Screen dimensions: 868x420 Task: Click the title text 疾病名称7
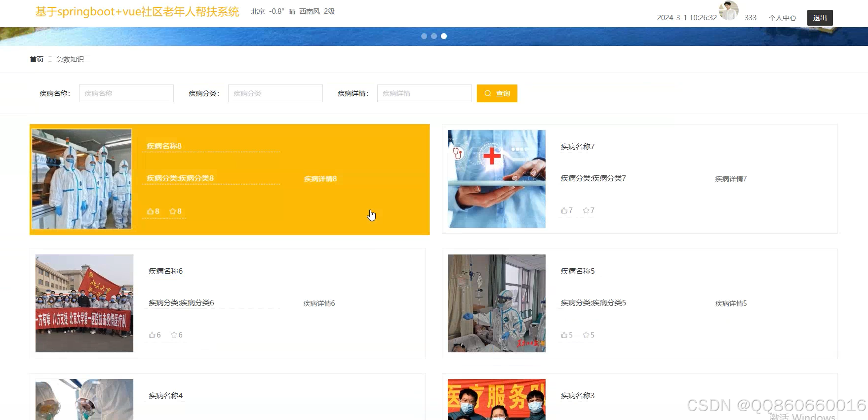(x=578, y=147)
